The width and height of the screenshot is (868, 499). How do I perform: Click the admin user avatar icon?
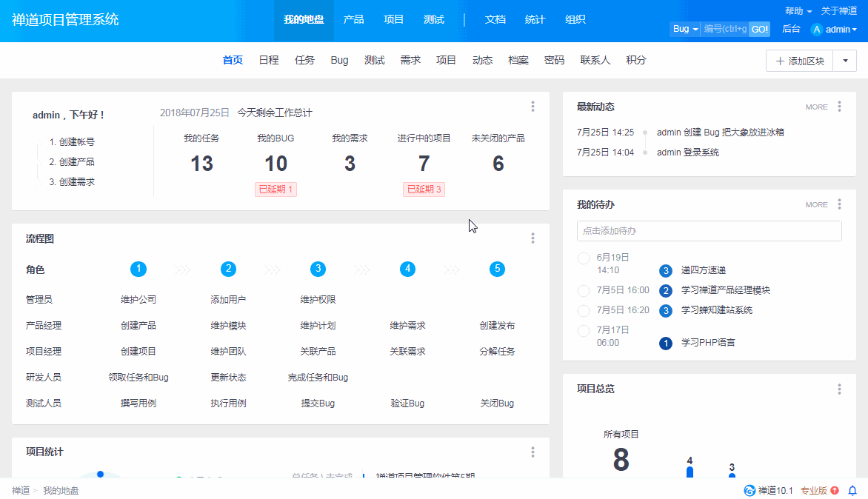[x=817, y=30]
